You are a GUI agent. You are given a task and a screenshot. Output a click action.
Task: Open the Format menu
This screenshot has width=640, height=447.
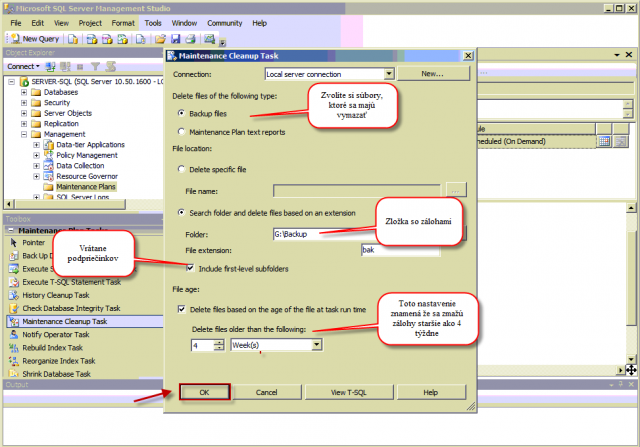point(123,23)
